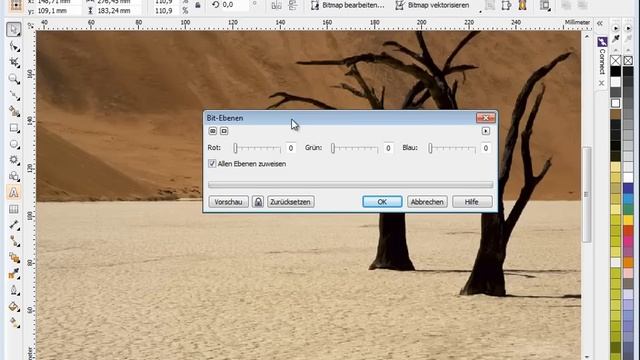Select the Pick tool in the toolbox
This screenshot has width=640, height=360.
point(14,30)
